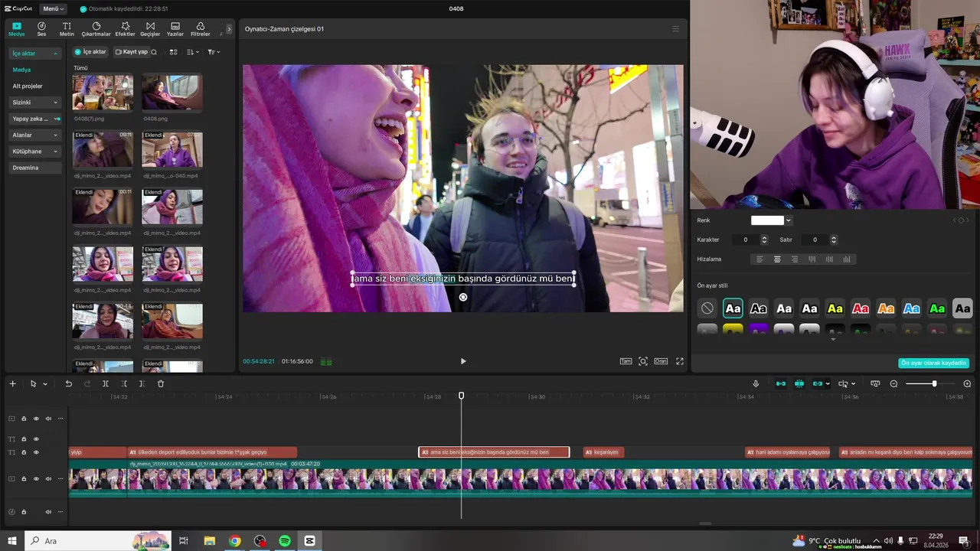Open the Filtreler tab
The width and height of the screenshot is (980, 551).
point(201,29)
